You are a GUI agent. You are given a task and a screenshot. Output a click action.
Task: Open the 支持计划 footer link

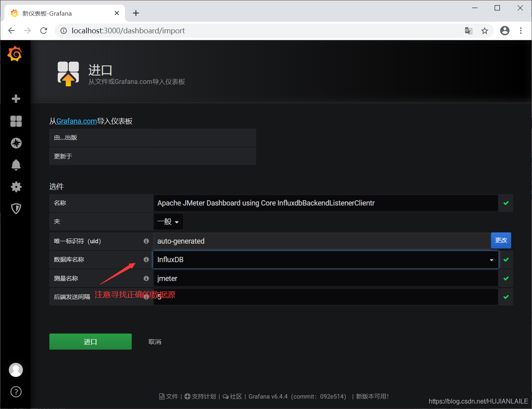point(200,397)
